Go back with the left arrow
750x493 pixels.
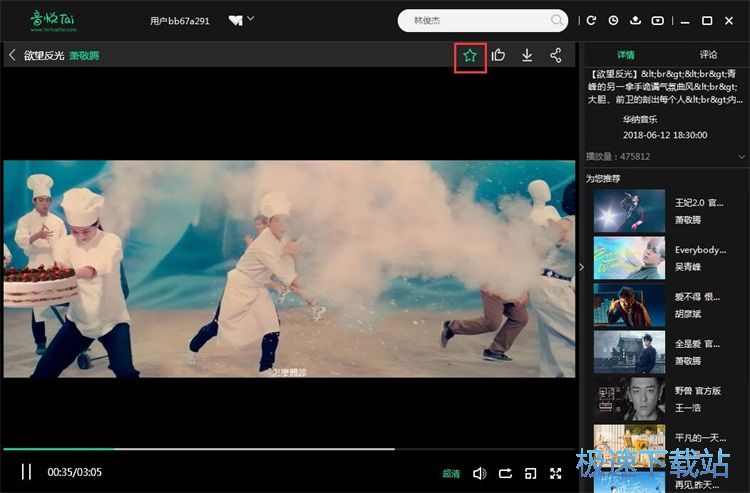[12, 55]
